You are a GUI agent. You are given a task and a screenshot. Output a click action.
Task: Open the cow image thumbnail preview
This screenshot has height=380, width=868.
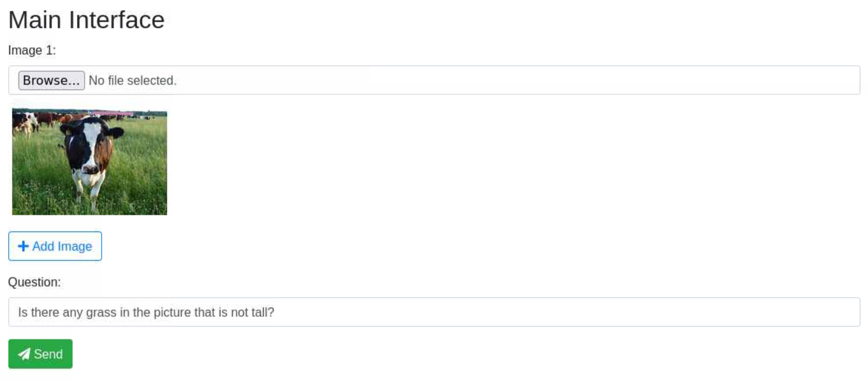tap(89, 162)
